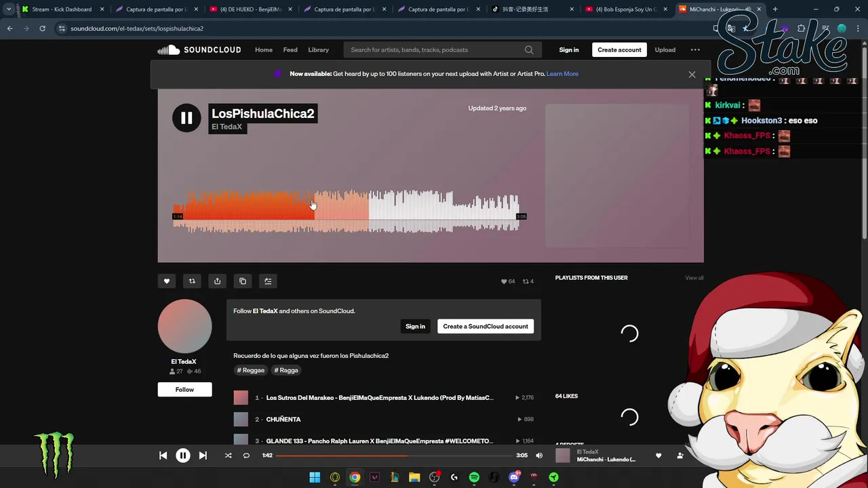Toggle shuffle in the player bar
Viewport: 868px width, 488px height.
pyautogui.click(x=228, y=455)
